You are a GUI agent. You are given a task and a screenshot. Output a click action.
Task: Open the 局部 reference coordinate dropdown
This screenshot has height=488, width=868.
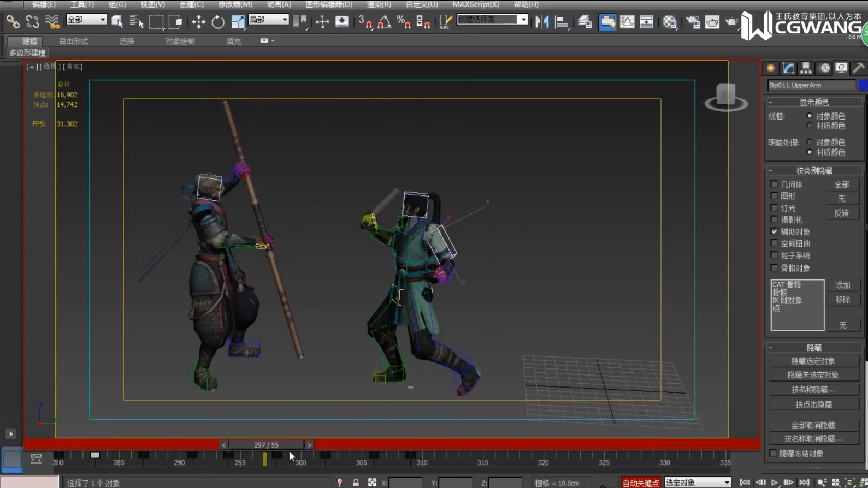[268, 20]
